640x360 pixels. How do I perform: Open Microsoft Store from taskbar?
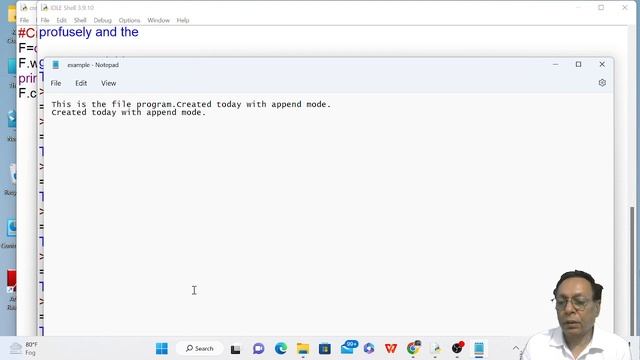click(x=325, y=349)
